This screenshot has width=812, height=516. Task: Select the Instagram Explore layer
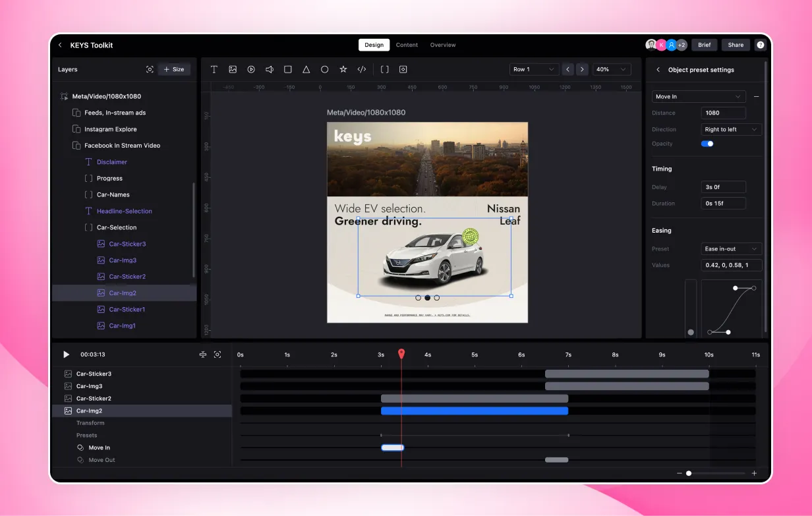click(125, 129)
